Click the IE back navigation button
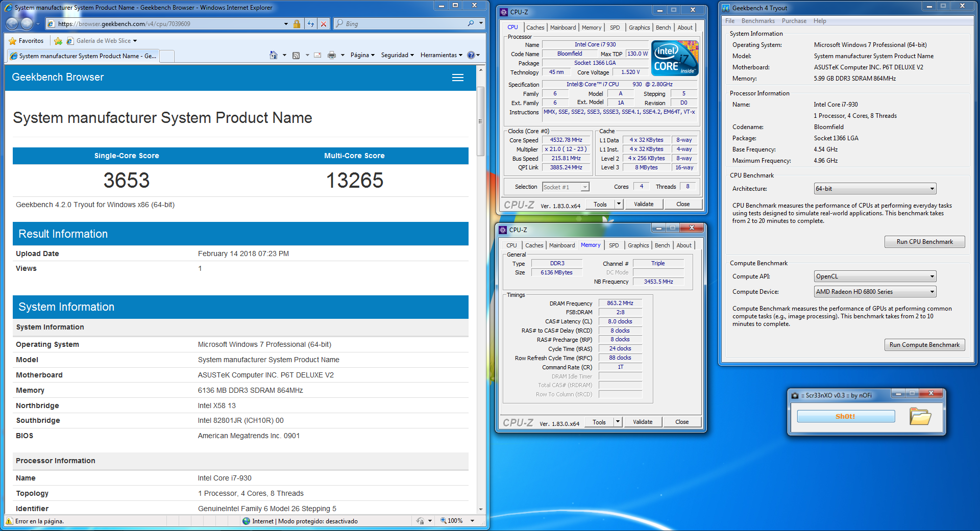Screen dimensions: 980x531 (12, 23)
